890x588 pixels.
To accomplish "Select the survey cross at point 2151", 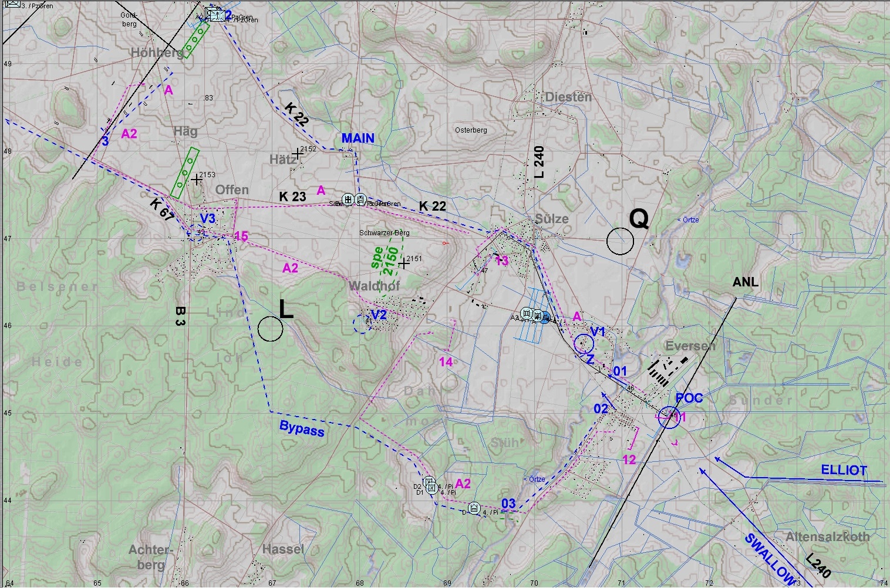I will pos(404,263).
